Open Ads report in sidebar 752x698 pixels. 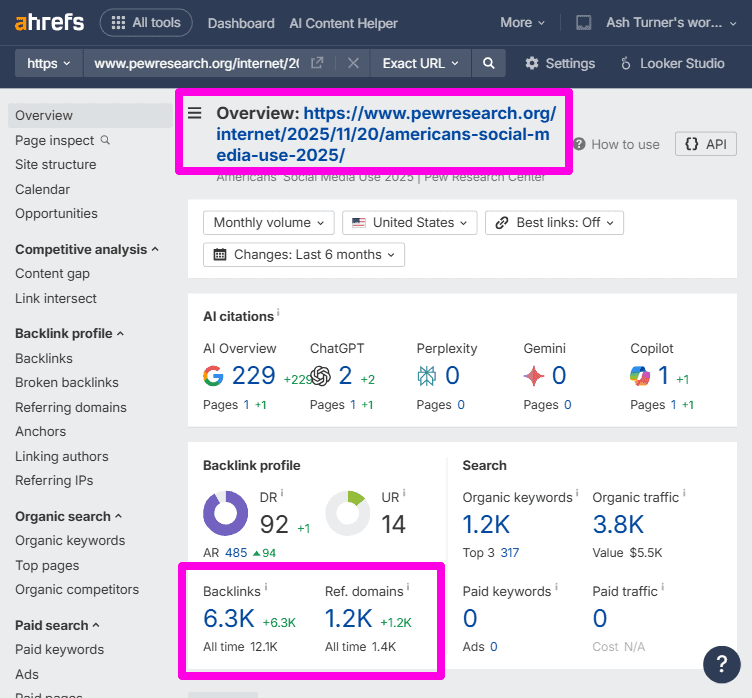26,674
